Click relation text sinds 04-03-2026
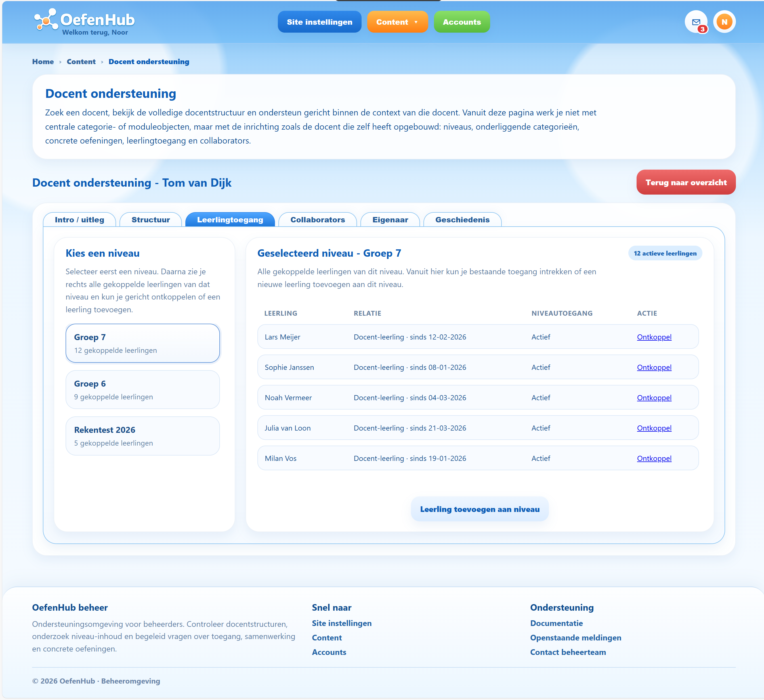This screenshot has height=700, width=764. coord(438,397)
